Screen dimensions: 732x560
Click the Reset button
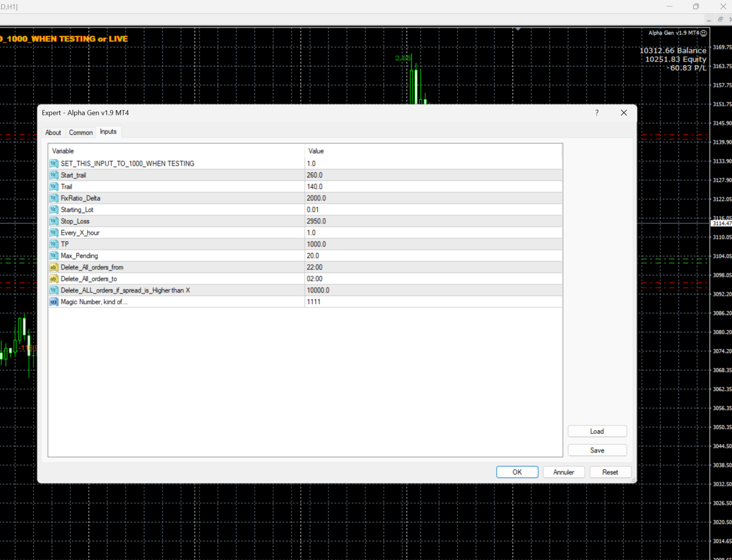coord(610,472)
